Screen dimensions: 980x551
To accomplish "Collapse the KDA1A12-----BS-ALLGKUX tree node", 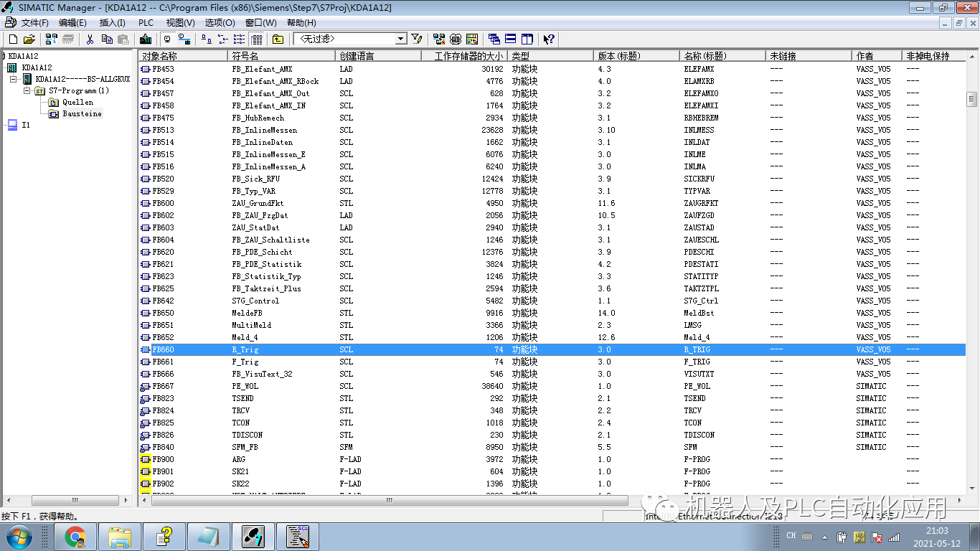I will tap(14, 79).
